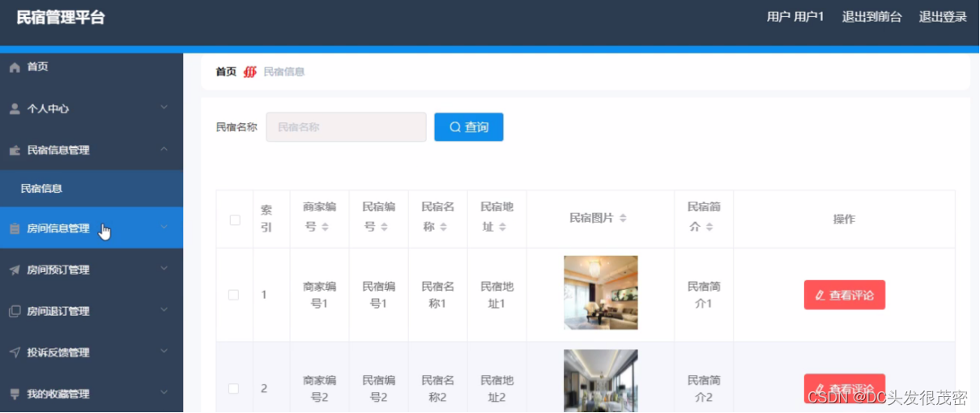Click the home icon beside 首页 in sidebar
The image size is (980, 413).
(15, 67)
